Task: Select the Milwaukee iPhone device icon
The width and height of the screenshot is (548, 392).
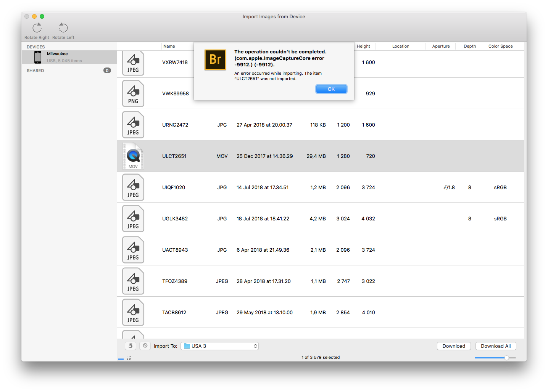Action: pos(38,57)
